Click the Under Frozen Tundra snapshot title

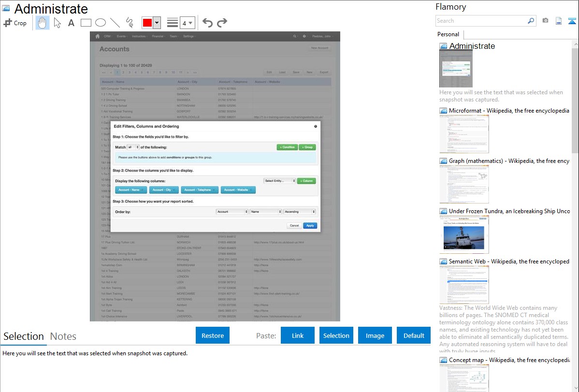pyautogui.click(x=509, y=211)
